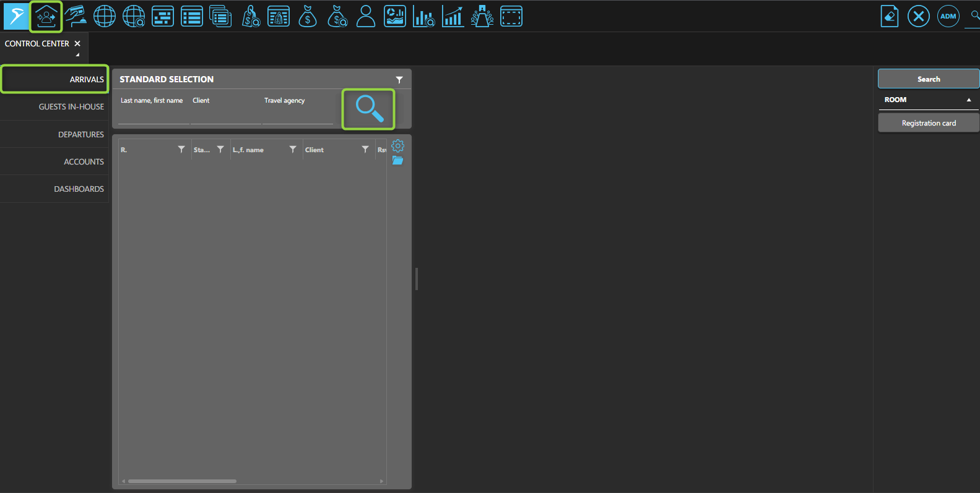Click the eraser document icon
Viewport: 980px width, 493px height.
click(x=890, y=17)
